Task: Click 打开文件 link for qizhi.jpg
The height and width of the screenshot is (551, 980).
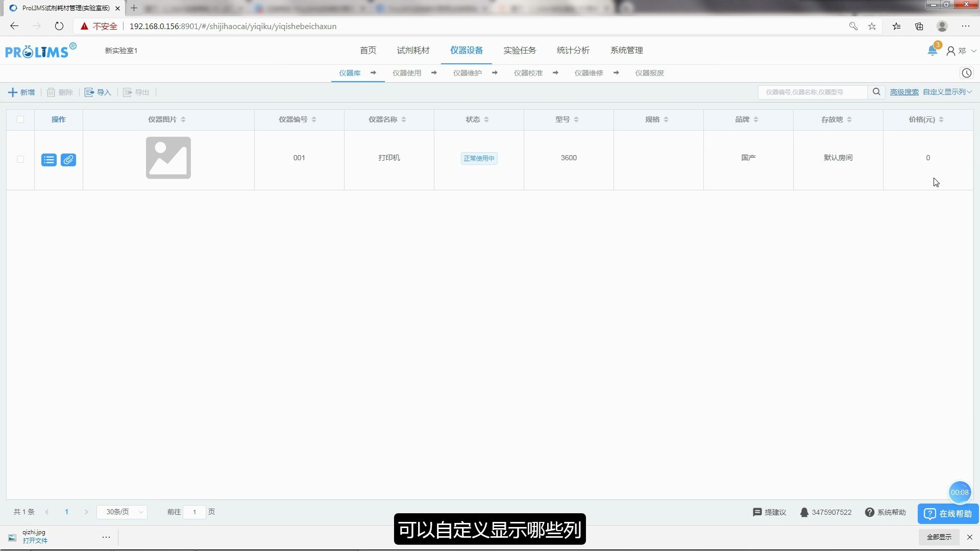Action: (x=35, y=541)
